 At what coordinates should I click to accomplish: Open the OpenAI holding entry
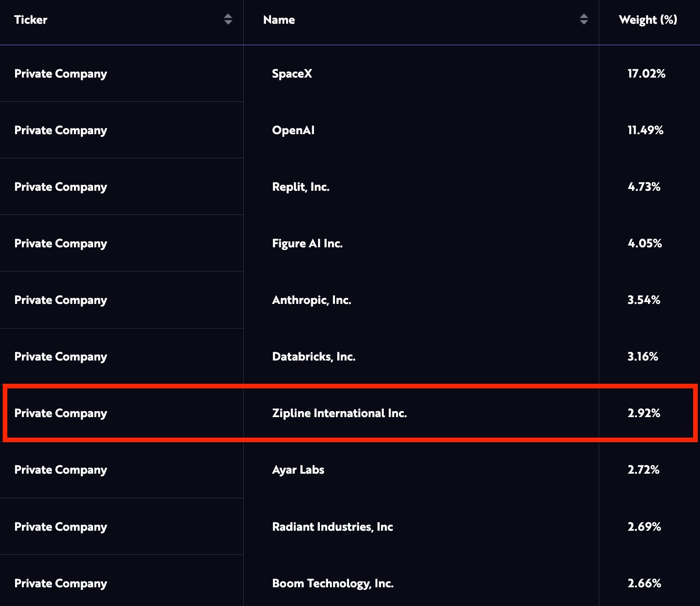click(293, 130)
